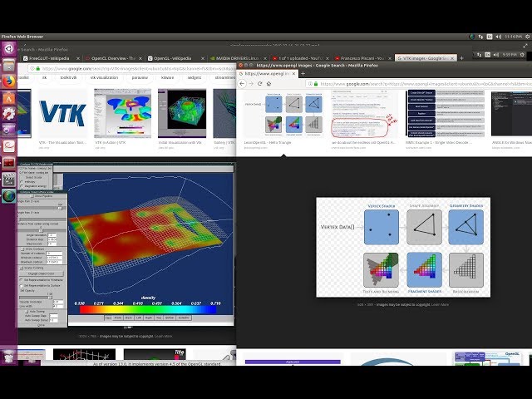Select the LearnOpenGL pipeline diagram thumbnail
The image size is (532, 399).
coord(283,113)
